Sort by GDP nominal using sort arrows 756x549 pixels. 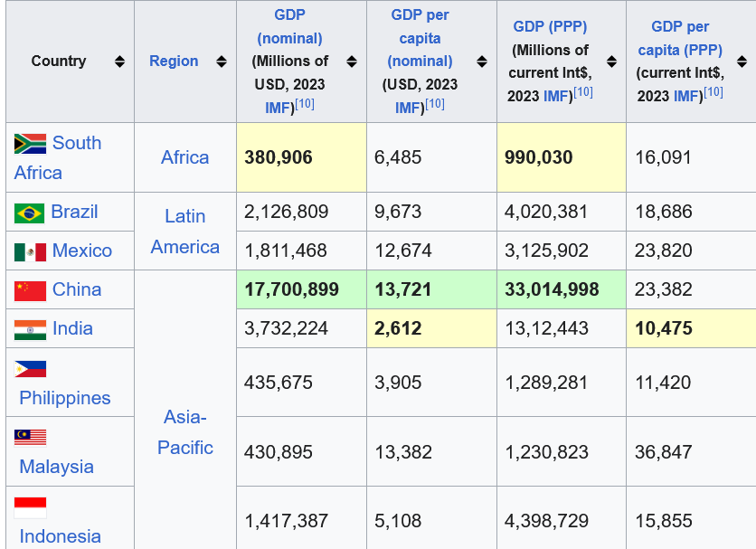(x=352, y=62)
